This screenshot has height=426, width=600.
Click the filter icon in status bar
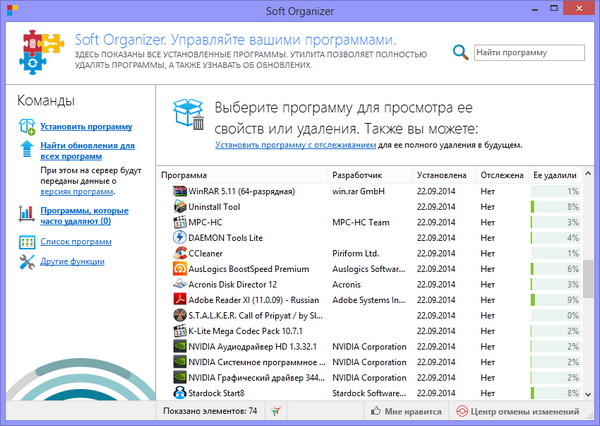click(x=276, y=411)
